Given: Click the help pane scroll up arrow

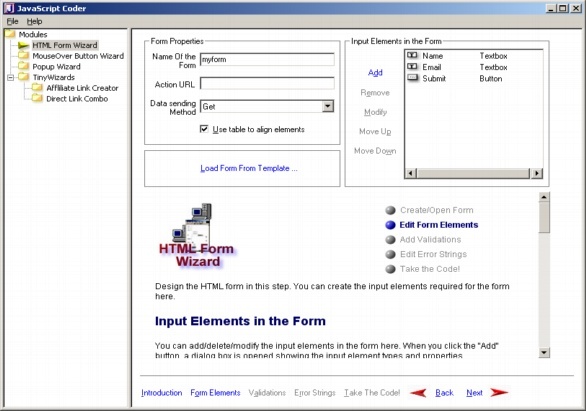Looking at the screenshot, I should [544, 197].
